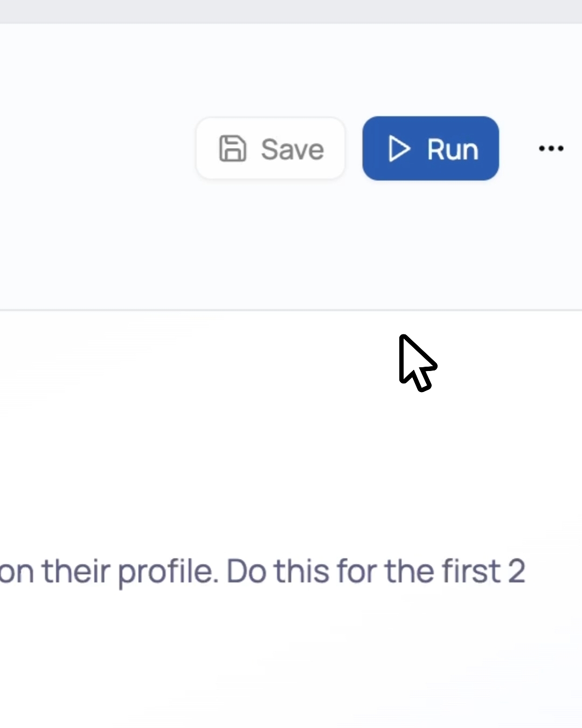Screen dimensions: 582x728
Task: Click the word "Do" in the prompt
Action: point(246,572)
